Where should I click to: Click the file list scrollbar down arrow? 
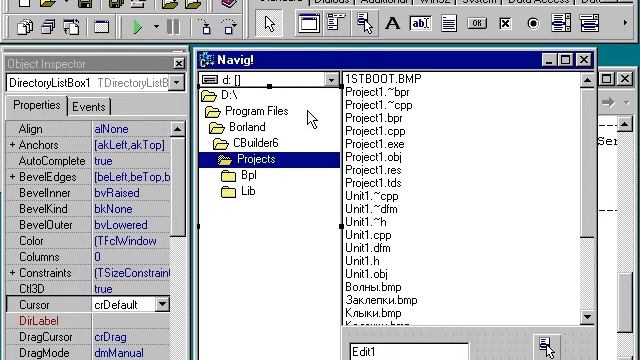587,317
